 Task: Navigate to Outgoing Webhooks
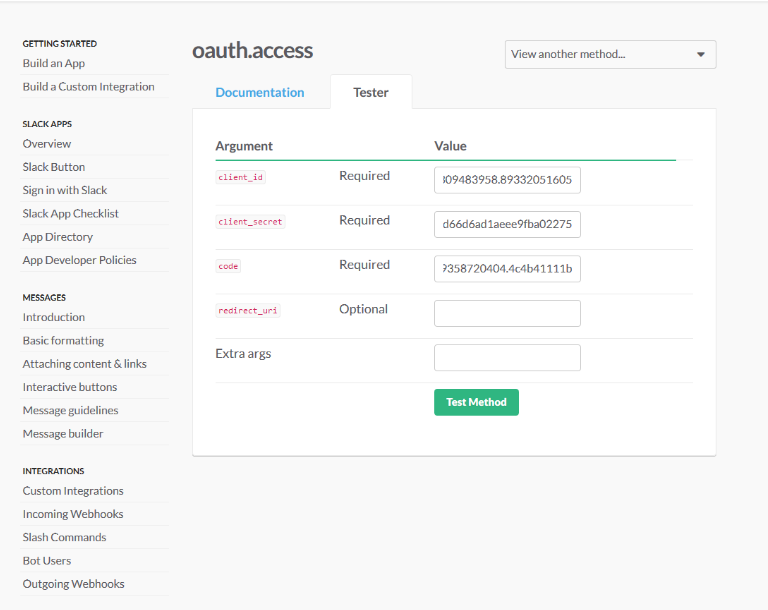click(73, 584)
